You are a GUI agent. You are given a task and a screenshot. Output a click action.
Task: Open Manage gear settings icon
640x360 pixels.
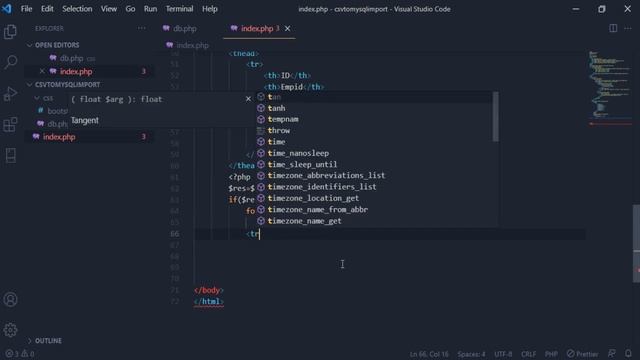click(x=10, y=330)
